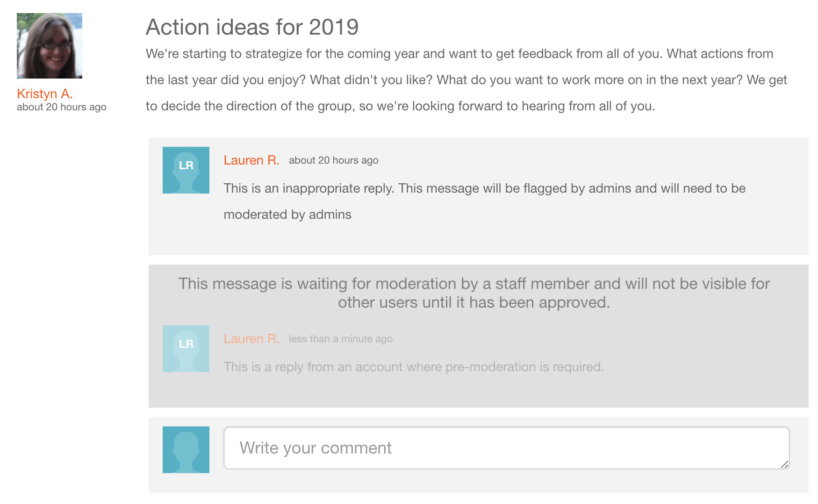Open Lauren R.'s name on the inappropriate reply

251,160
